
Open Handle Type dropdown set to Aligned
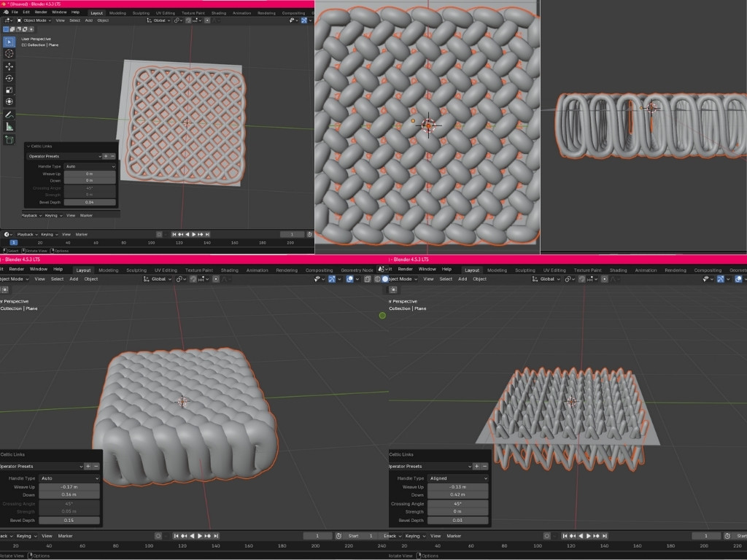tap(457, 478)
